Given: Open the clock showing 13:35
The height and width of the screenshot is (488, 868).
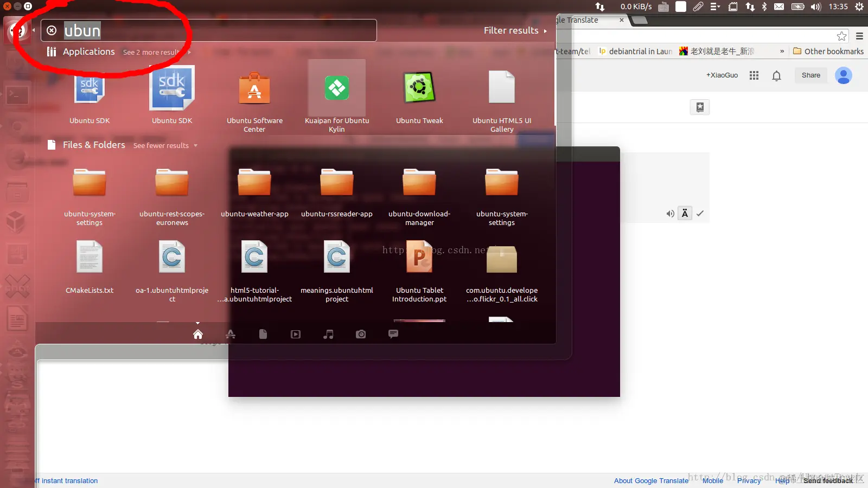Looking at the screenshot, I should [838, 7].
